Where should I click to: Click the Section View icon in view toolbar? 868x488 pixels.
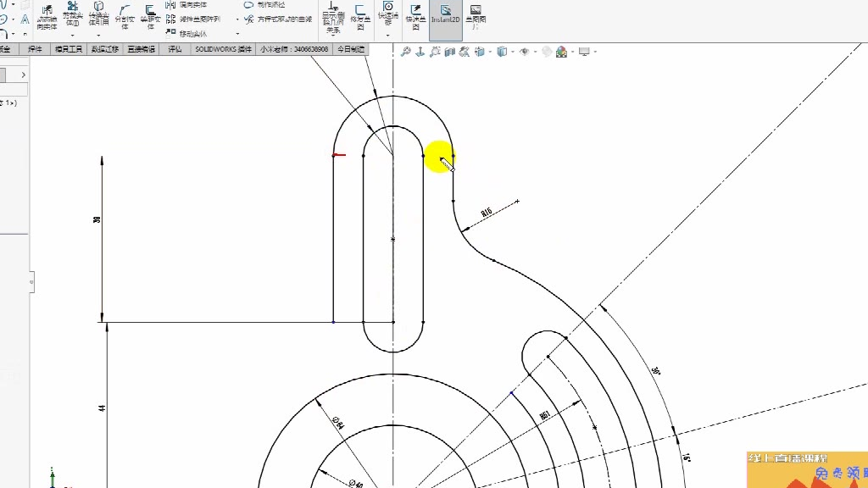[x=449, y=52]
